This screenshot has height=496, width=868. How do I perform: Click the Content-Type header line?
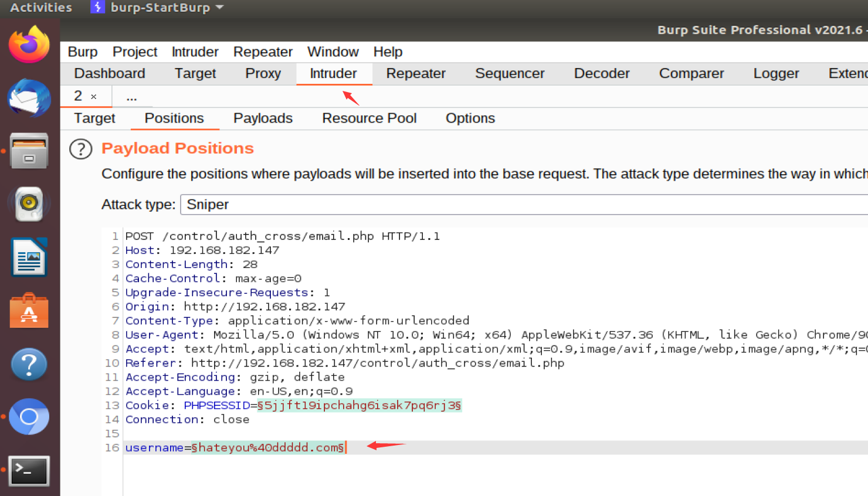click(x=297, y=321)
